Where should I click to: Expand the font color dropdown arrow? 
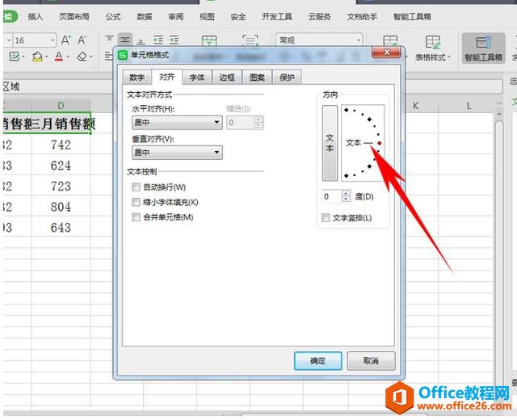pos(68,57)
